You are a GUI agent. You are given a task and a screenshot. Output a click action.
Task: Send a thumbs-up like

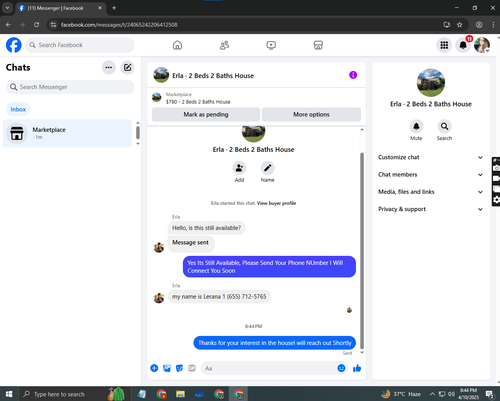357,368
